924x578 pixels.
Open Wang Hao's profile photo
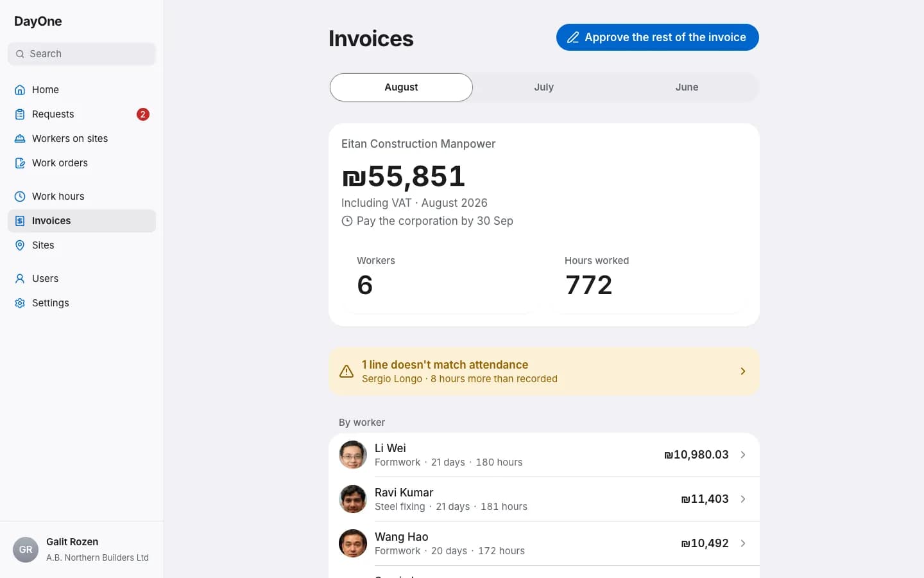tap(353, 543)
